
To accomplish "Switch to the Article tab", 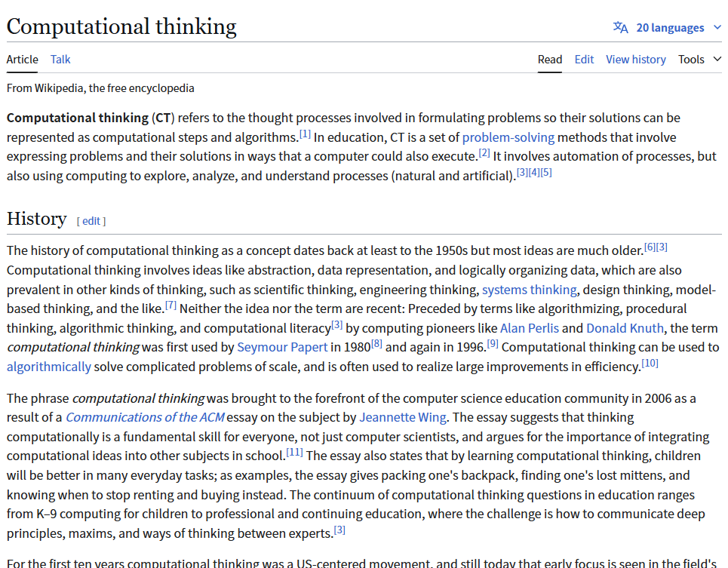I will 23,60.
